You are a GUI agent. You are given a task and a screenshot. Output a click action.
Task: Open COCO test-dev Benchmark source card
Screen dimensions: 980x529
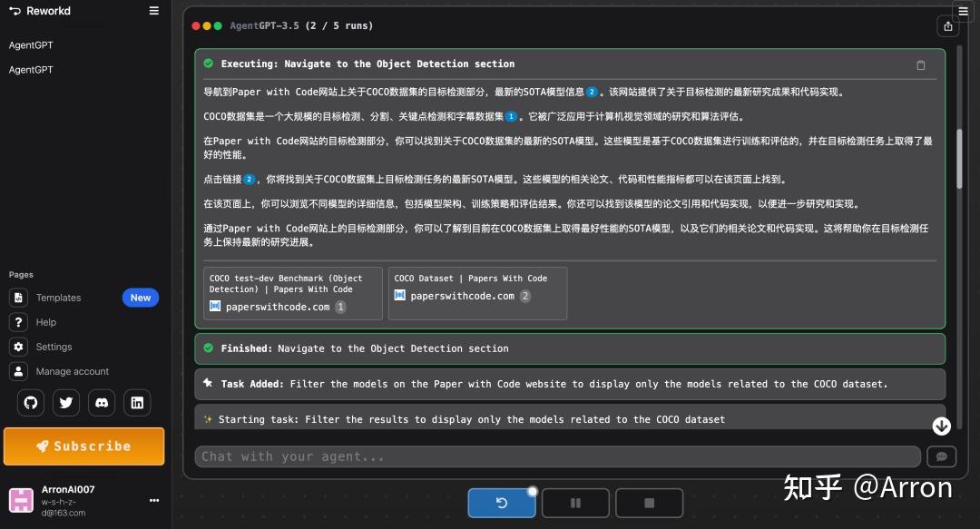pyautogui.click(x=292, y=293)
